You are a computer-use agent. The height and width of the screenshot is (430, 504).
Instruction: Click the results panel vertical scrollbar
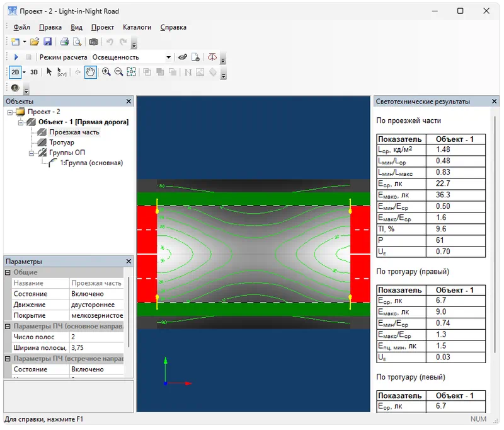495,235
